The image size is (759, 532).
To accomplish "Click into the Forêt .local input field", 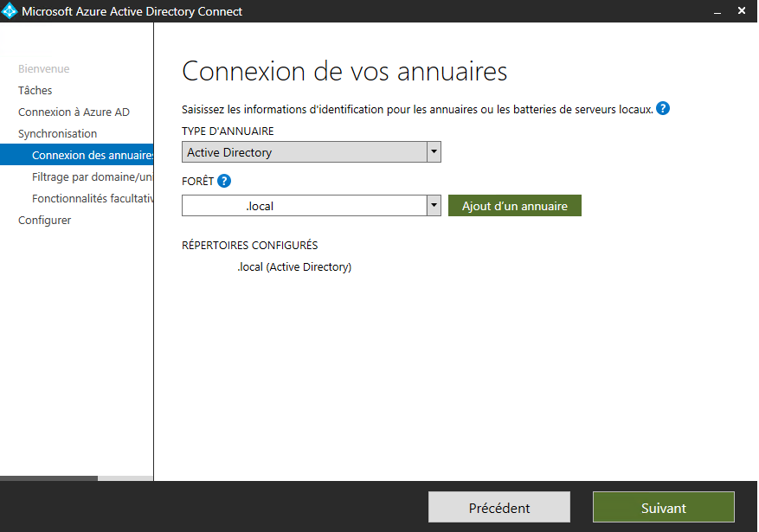I will pos(305,206).
